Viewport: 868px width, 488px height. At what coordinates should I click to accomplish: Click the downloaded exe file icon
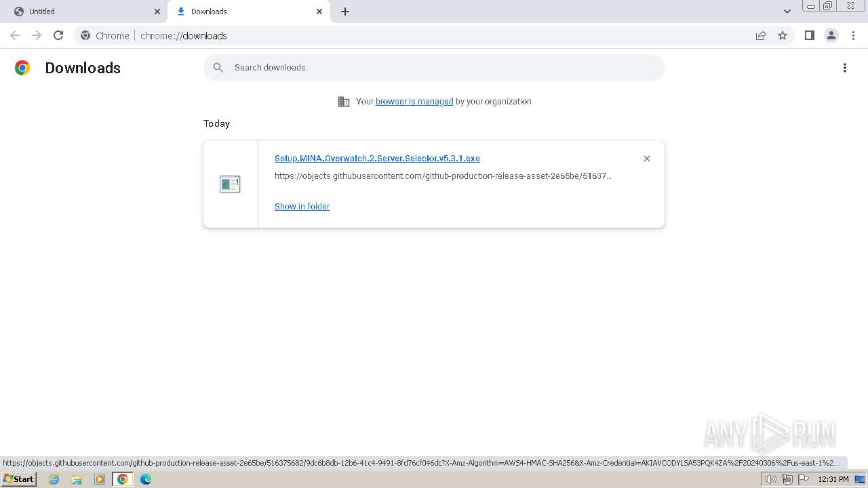(230, 184)
